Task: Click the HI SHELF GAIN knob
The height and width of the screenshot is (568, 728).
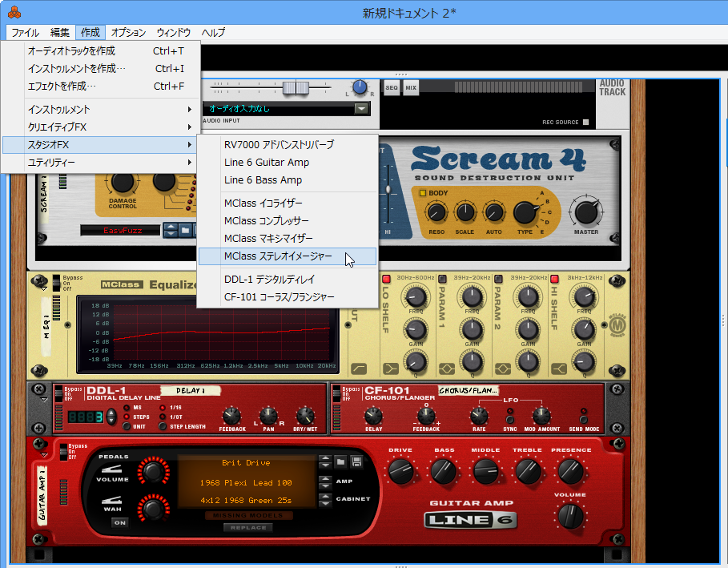Action: 584,330
